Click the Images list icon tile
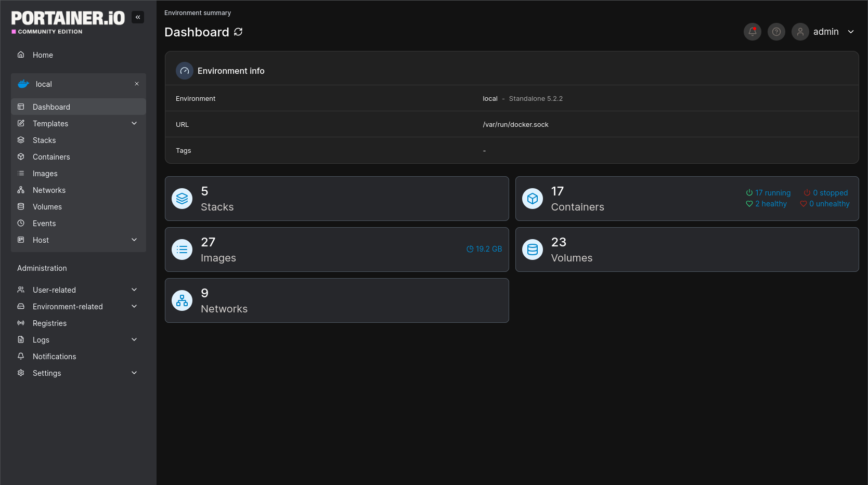Image resolution: width=868 pixels, height=485 pixels. pos(182,250)
